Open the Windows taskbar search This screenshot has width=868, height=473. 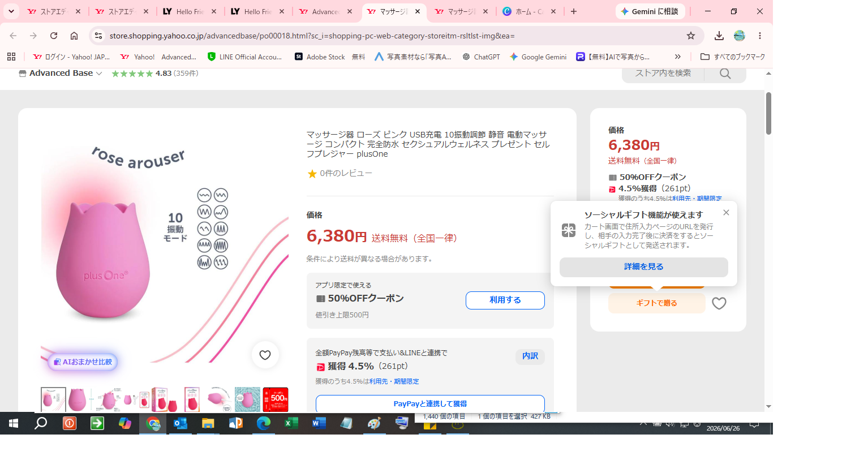pyautogui.click(x=41, y=423)
